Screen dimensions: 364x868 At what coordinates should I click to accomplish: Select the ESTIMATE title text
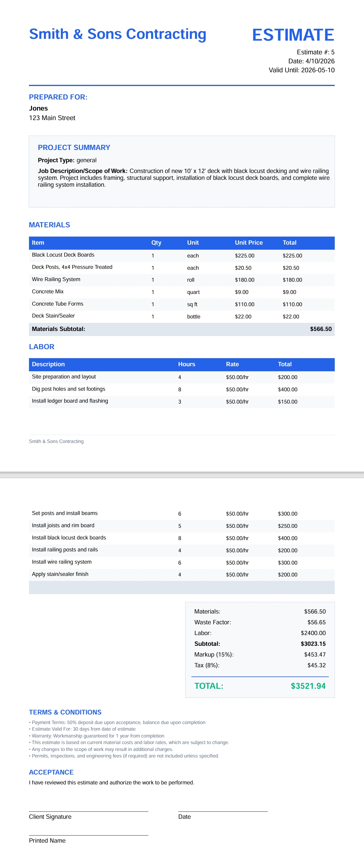293,35
